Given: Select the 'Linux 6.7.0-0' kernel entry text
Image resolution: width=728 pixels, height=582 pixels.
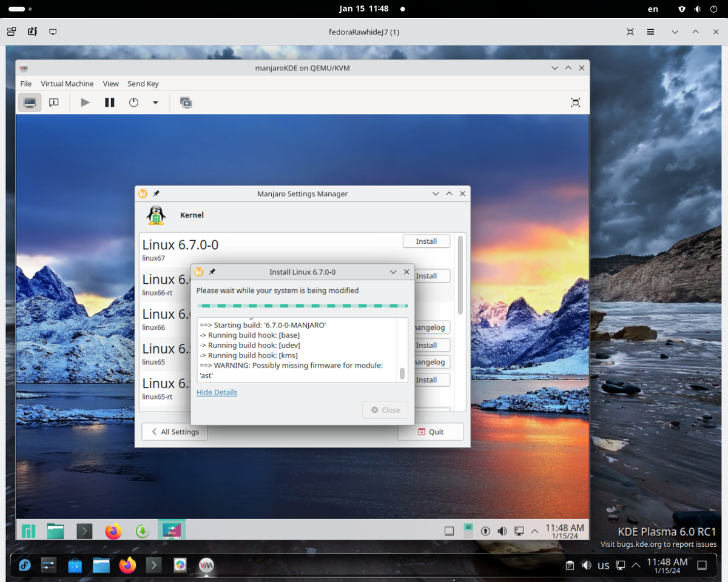Looking at the screenshot, I should (180, 245).
